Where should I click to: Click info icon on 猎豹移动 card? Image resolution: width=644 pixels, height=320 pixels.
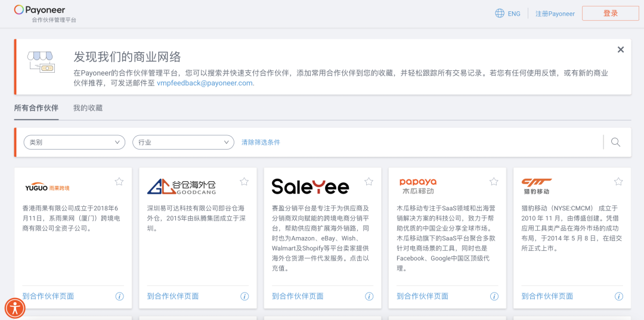(619, 296)
